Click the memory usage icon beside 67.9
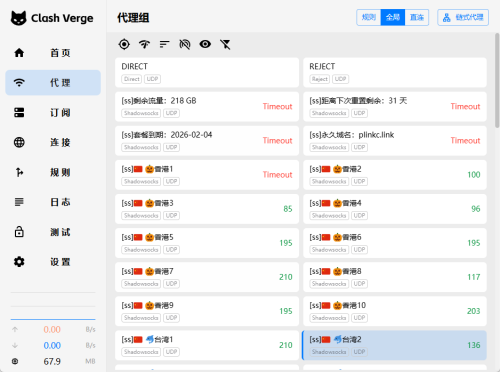 click(15, 361)
